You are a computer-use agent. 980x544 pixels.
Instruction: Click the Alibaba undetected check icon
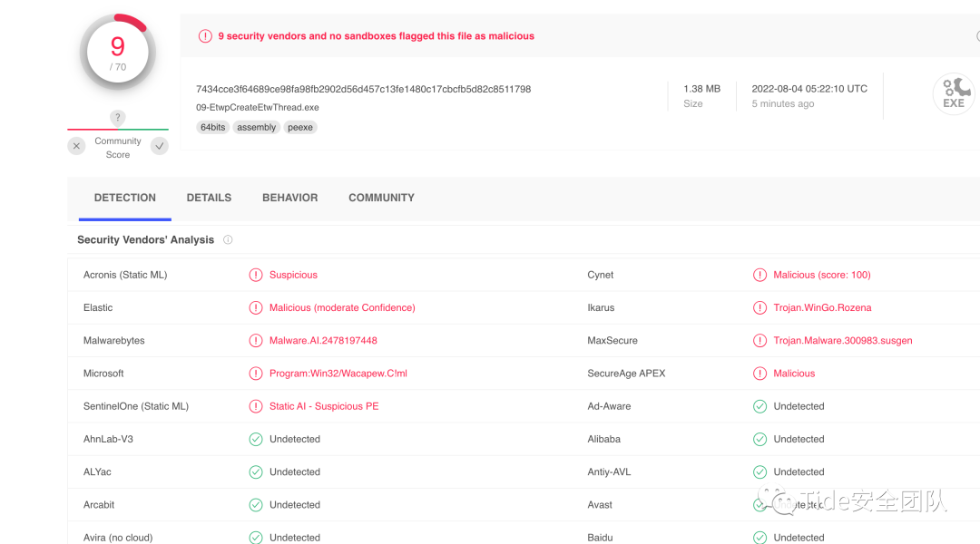[759, 439]
